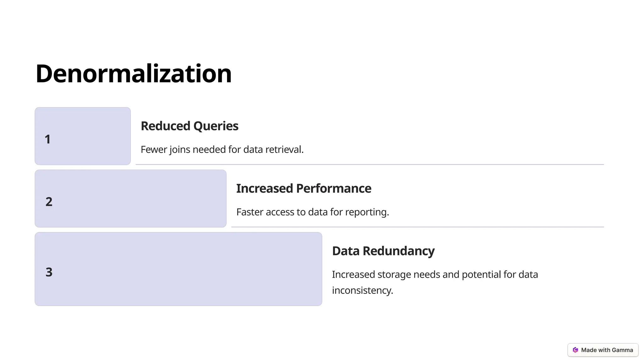Screen dimensions: 644x362
Task: Select the Increased Performance heading
Action: tap(304, 189)
